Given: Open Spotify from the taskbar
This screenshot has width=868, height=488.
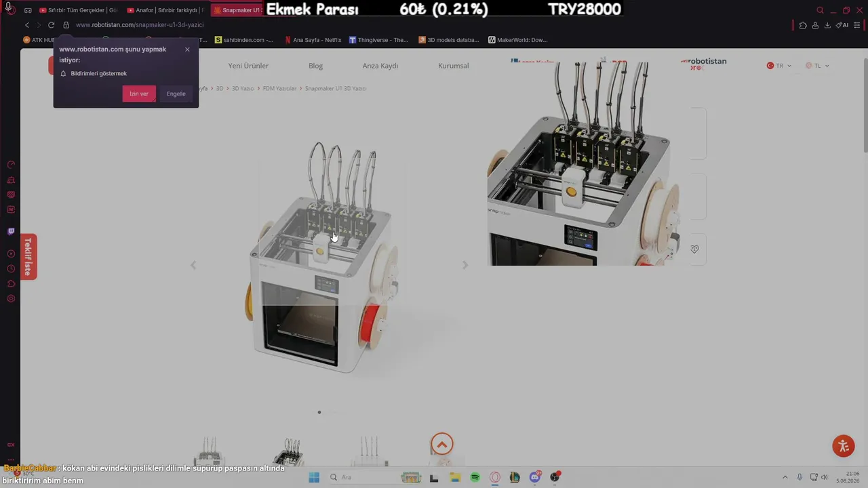Looking at the screenshot, I should pos(475,477).
